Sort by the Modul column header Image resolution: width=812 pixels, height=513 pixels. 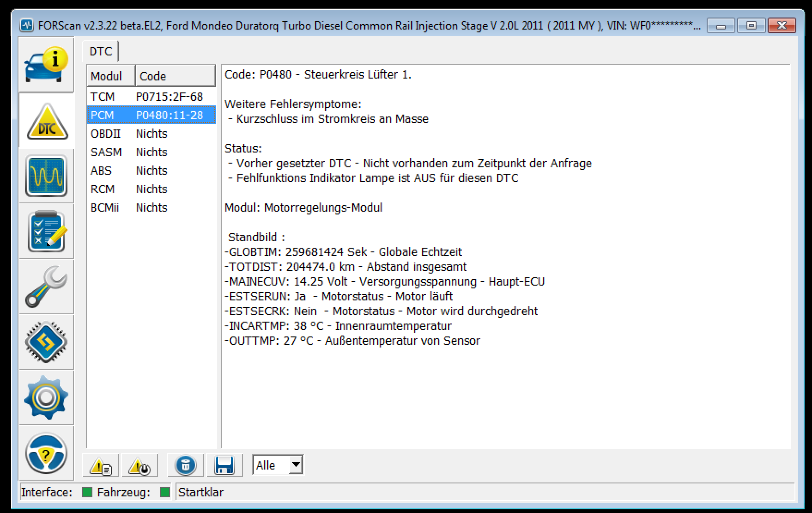coord(111,76)
